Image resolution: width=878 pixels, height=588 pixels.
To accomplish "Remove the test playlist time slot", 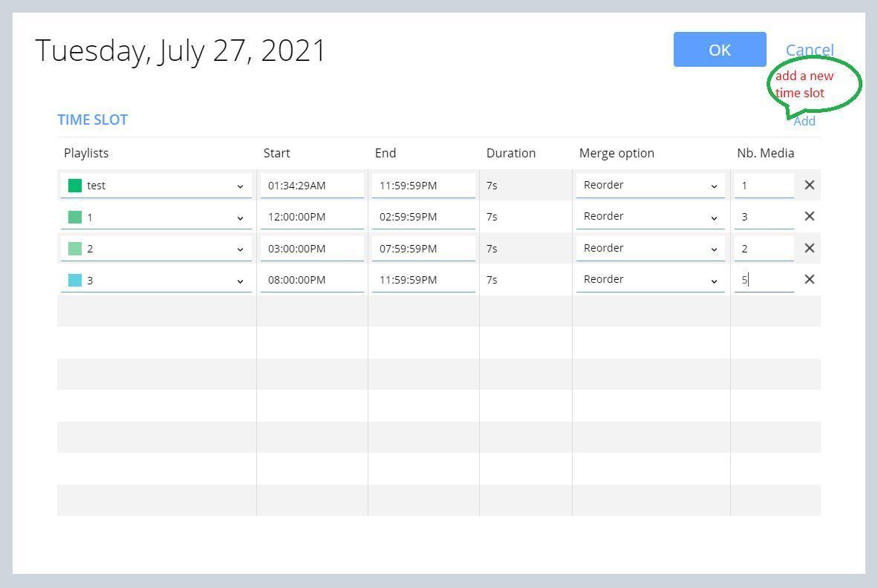I will [x=809, y=185].
